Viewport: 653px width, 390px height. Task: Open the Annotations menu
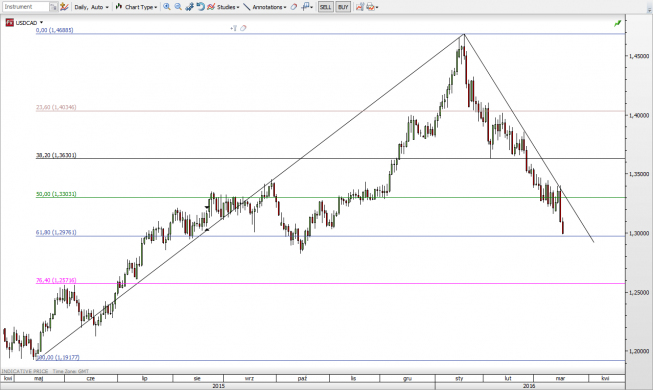[x=265, y=7]
